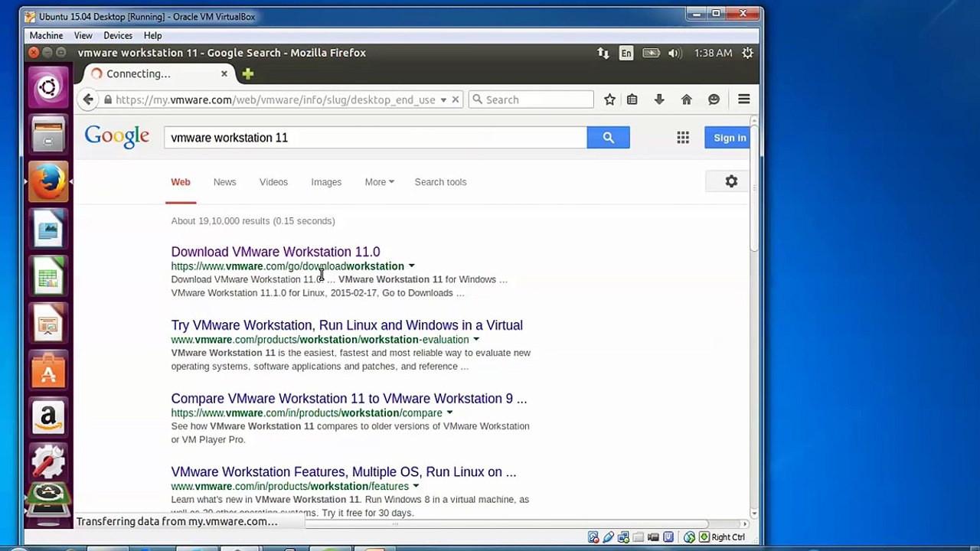Screen dimensions: 980x551
Task: Expand arrow beside workstation-evaluation URL
Action: pyautogui.click(x=475, y=340)
